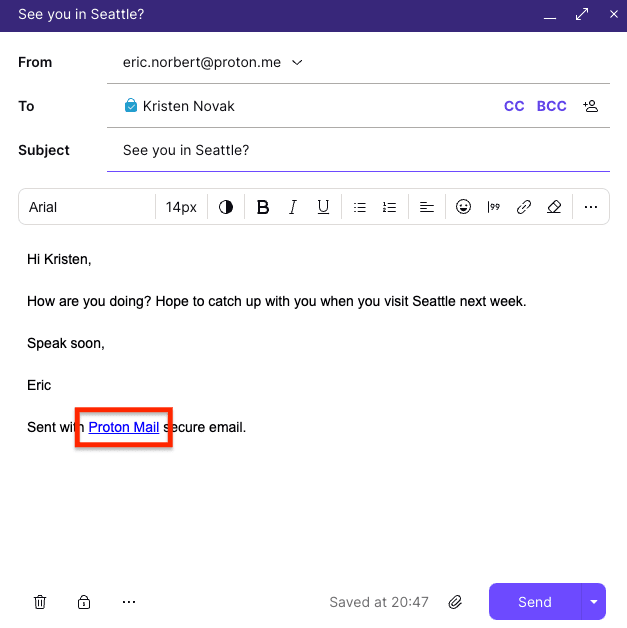Expand the From address dropdown chevron
Image resolution: width=627 pixels, height=628 pixels.
(x=297, y=62)
